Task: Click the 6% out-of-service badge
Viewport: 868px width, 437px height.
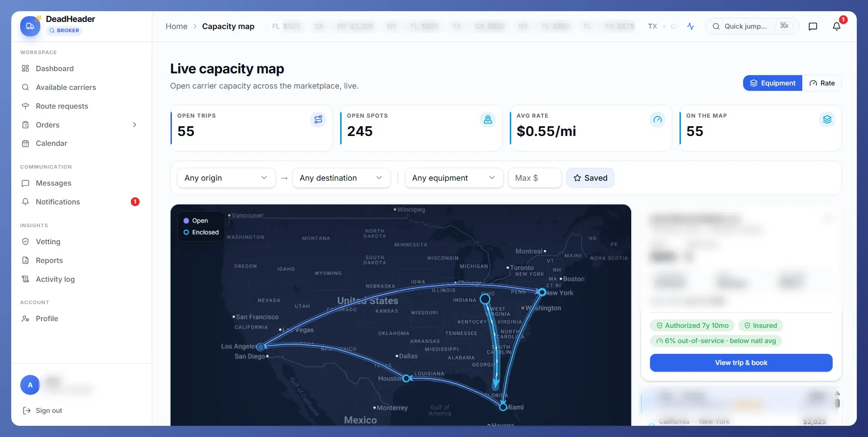Action: point(716,341)
